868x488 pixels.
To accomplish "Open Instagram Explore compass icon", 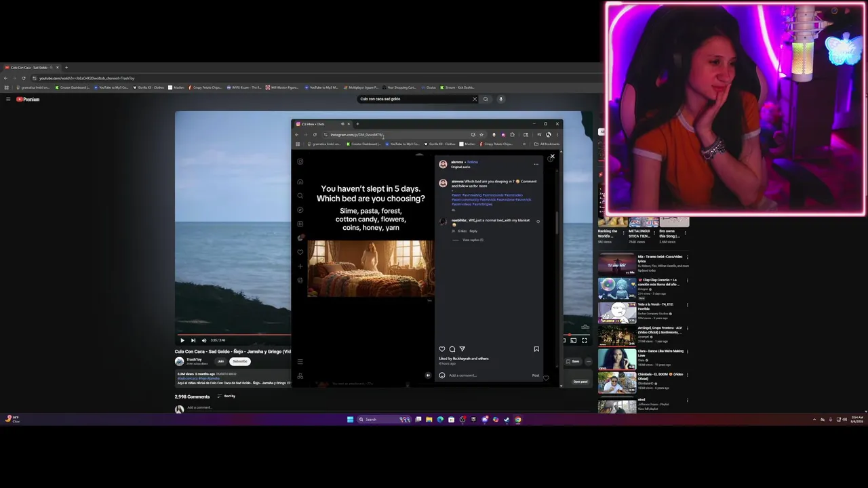I will pos(300,209).
